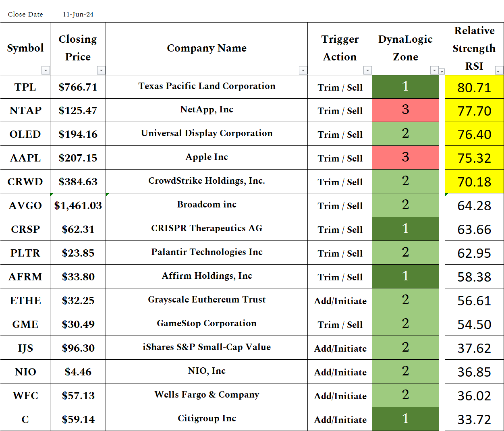Open the Company Name filter dropdown

pyautogui.click(x=303, y=70)
